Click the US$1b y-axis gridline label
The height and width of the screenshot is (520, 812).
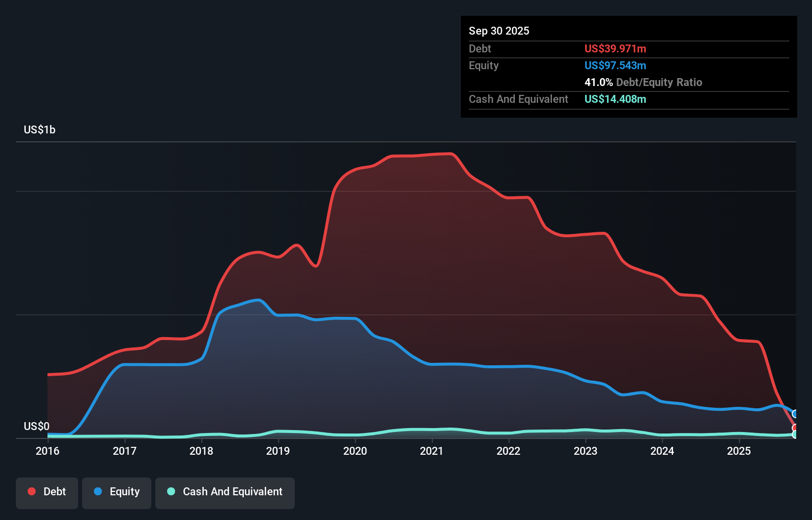40,130
